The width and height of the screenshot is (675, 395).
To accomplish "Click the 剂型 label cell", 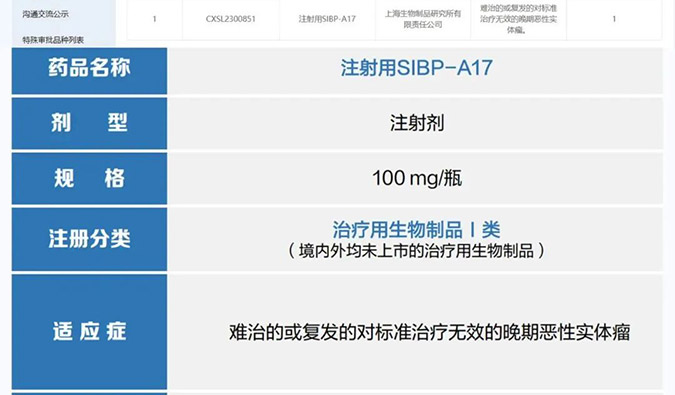I will [89, 123].
